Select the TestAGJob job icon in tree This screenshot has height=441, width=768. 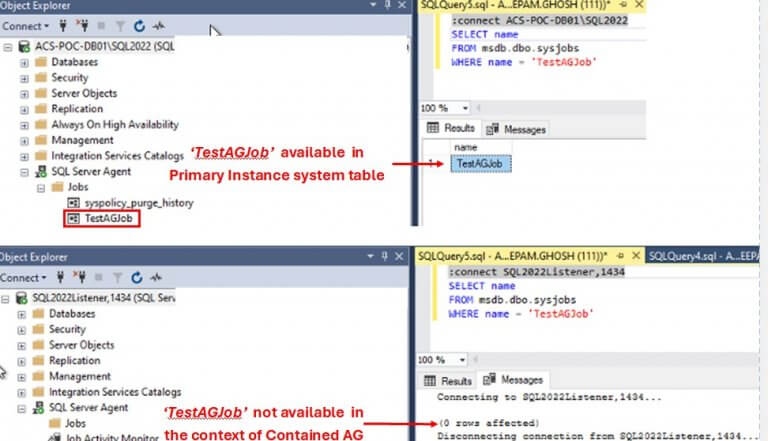point(73,219)
